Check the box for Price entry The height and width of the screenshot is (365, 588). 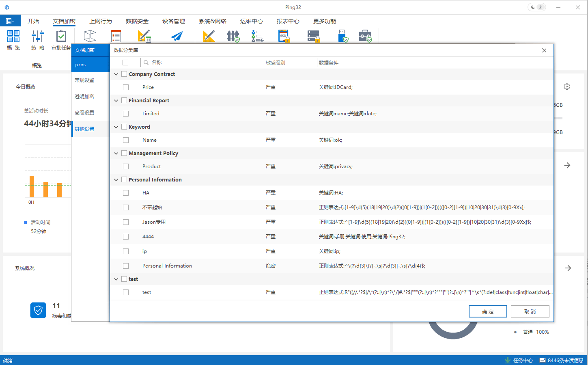click(x=126, y=87)
